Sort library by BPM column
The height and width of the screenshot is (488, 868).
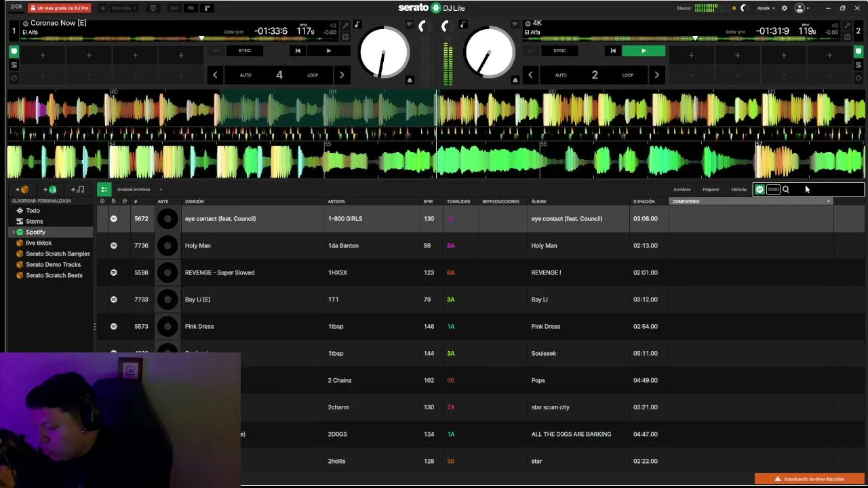(428, 201)
